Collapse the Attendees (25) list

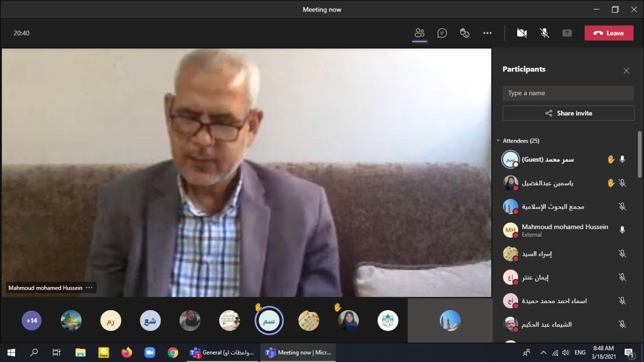[499, 141]
